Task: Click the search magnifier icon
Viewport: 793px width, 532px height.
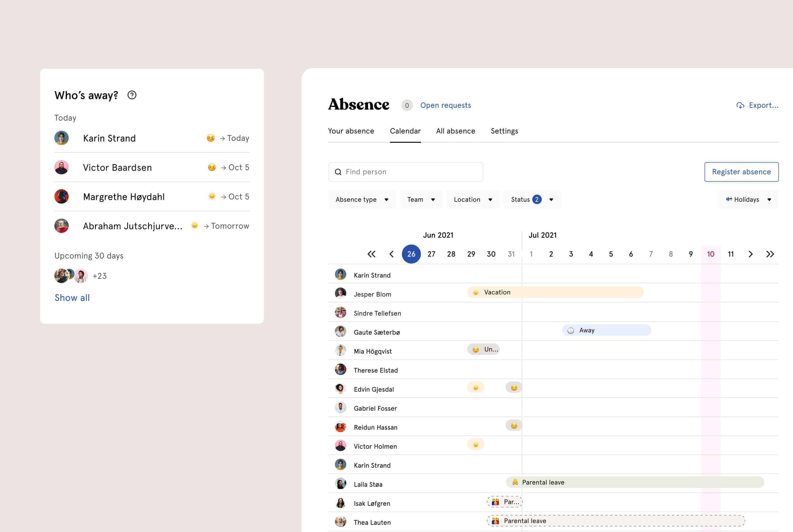Action: [338, 172]
